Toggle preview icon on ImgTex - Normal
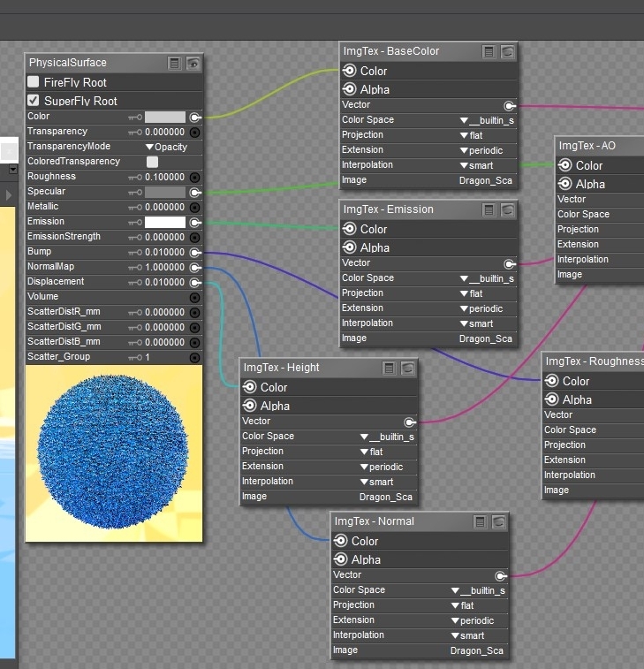This screenshot has width=644, height=669. (x=498, y=521)
